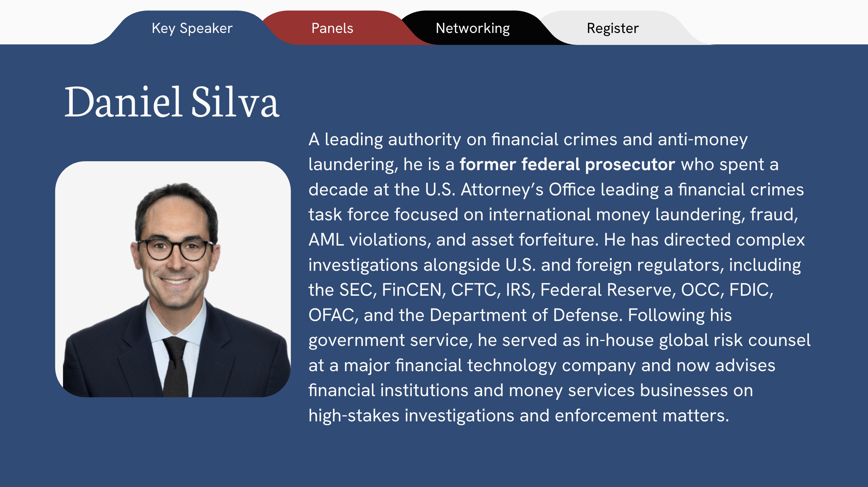
Task: Click the Daniel Silva name heading
Action: tap(172, 102)
